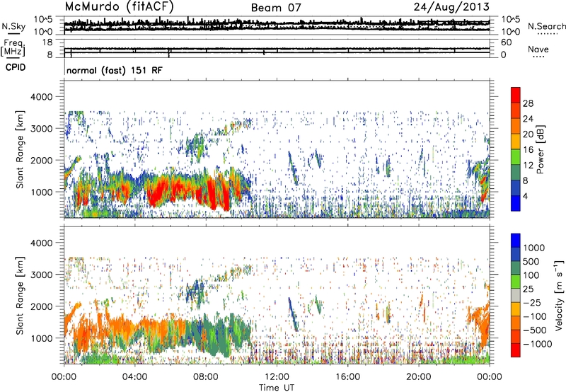Click the 20:00 time axis label
This screenshot has height=392, width=566.
(x=419, y=377)
